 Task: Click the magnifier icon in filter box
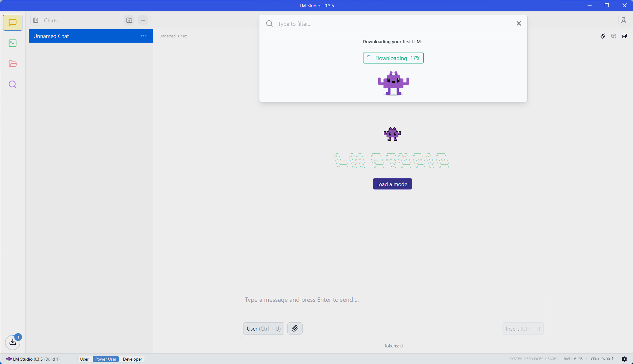(269, 24)
